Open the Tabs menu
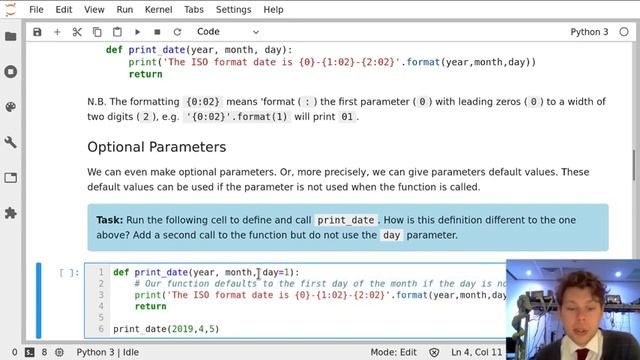This screenshot has width=640, height=360. tap(193, 9)
